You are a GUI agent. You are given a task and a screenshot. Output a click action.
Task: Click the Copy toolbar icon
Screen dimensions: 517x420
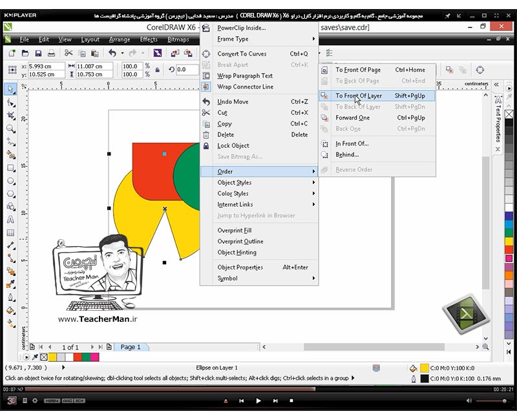pyautogui.click(x=82, y=53)
